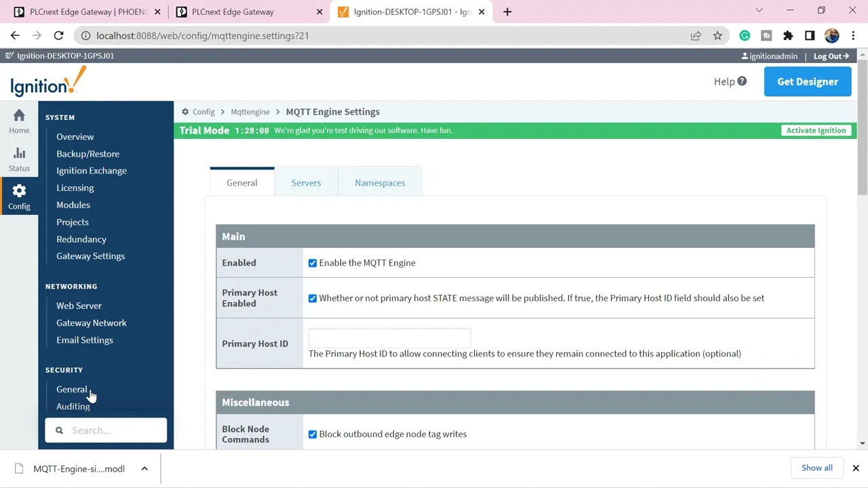
Task: Open Security General settings
Action: tap(71, 390)
